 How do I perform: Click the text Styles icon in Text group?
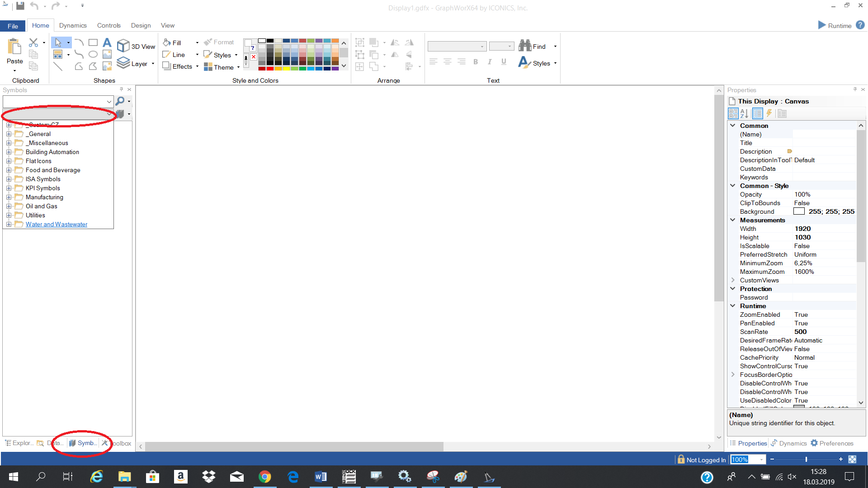click(524, 62)
